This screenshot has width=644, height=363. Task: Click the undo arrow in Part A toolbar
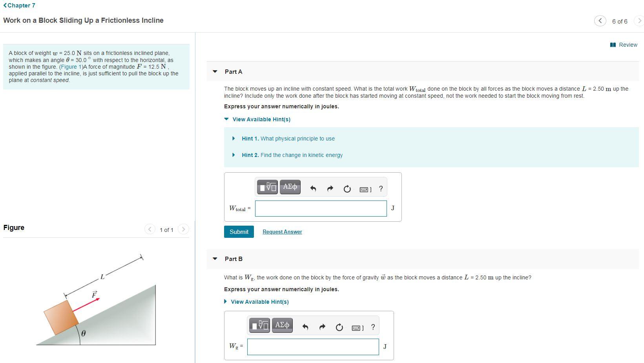point(313,189)
